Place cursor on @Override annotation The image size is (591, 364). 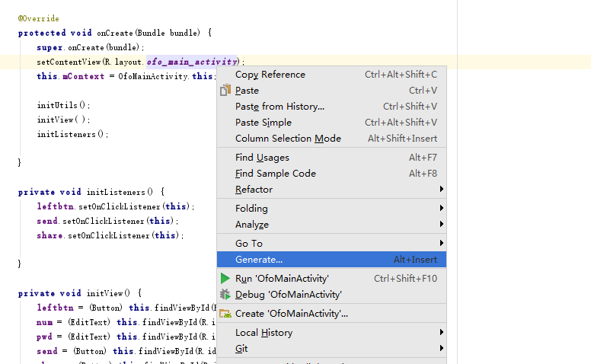tap(38, 18)
